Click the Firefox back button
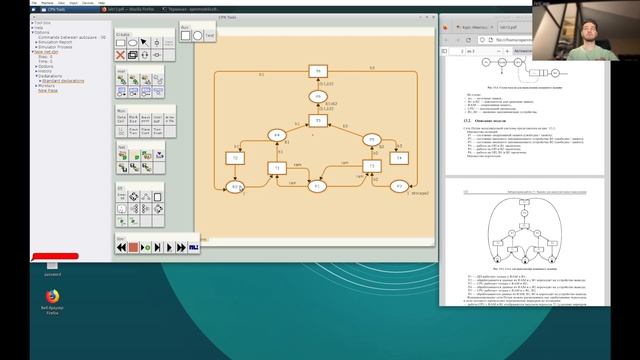 [446, 40]
